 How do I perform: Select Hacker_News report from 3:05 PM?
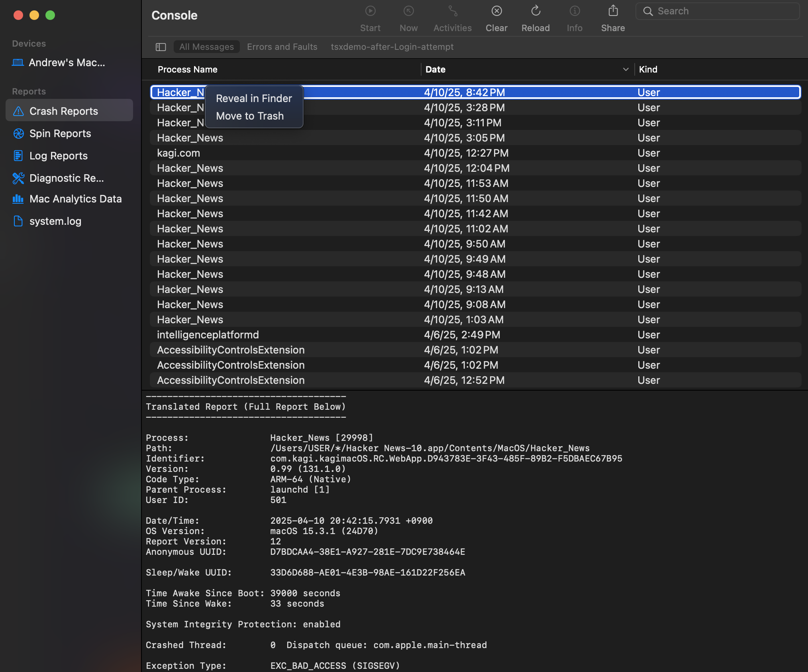click(x=475, y=138)
